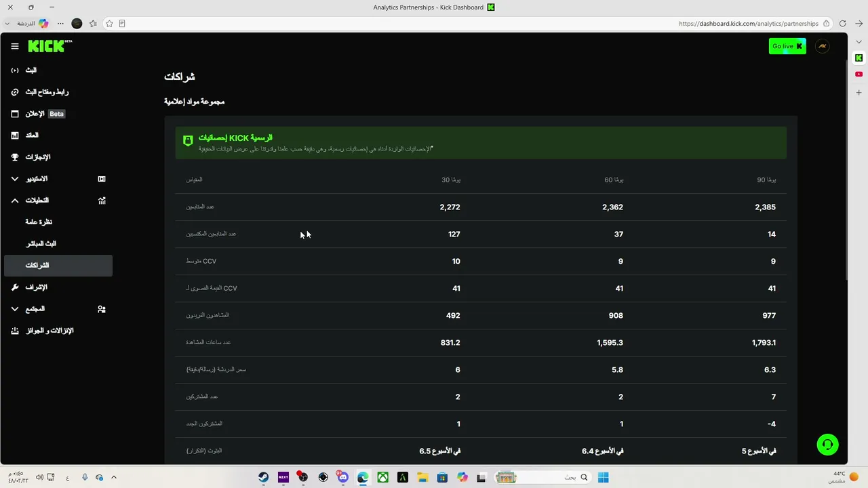868x488 pixels.
Task: Click the Go live button
Action: click(787, 46)
